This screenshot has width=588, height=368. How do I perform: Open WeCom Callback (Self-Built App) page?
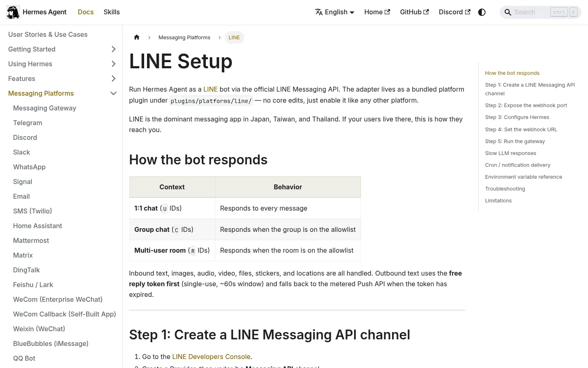pyautogui.click(x=65, y=314)
